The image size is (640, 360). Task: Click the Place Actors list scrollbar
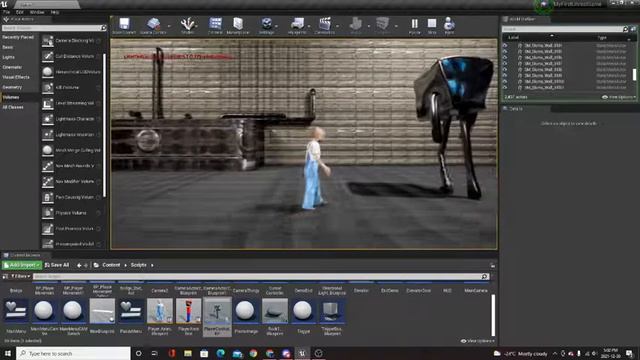tap(104, 124)
